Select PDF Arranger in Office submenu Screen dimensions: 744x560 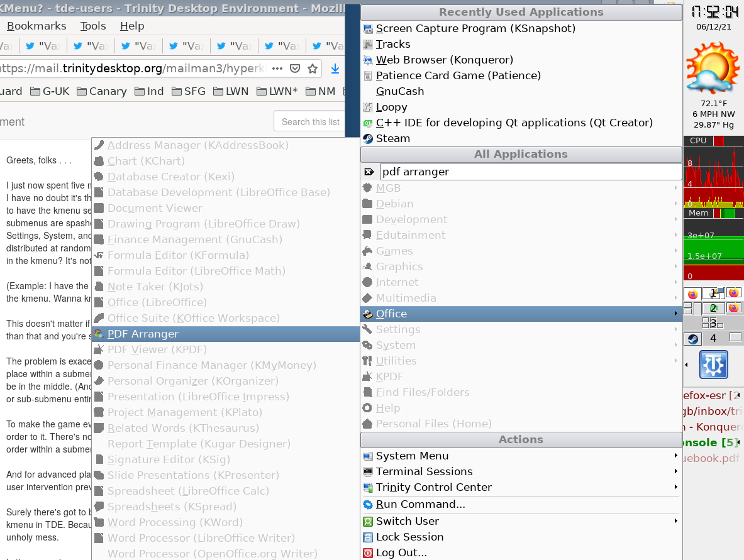click(226, 334)
